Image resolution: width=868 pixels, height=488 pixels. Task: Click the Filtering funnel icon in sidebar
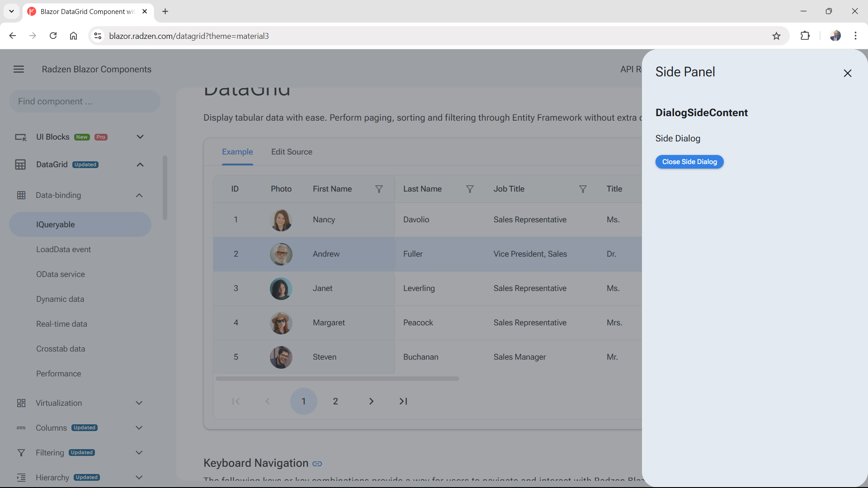coord(21,452)
